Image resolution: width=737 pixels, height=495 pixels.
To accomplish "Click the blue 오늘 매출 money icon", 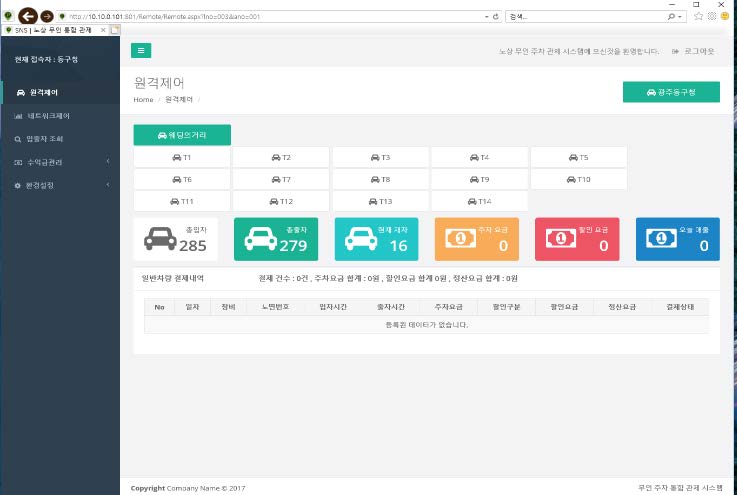I will tap(661, 239).
